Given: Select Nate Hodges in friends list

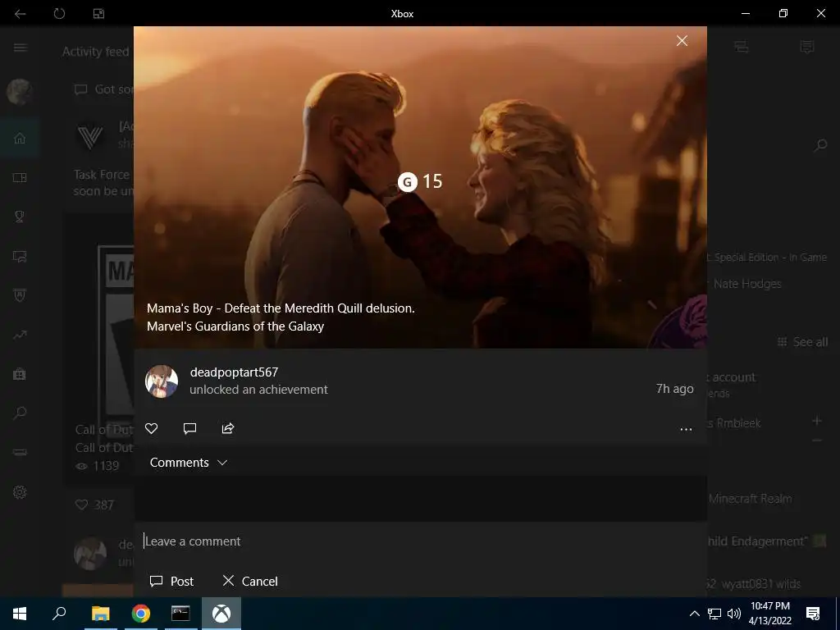Looking at the screenshot, I should 746,283.
